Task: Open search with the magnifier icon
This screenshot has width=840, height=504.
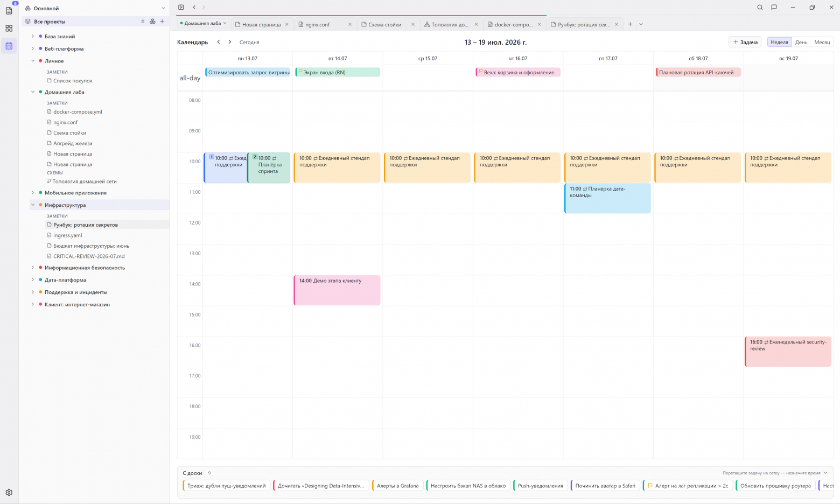Action: tap(760, 8)
